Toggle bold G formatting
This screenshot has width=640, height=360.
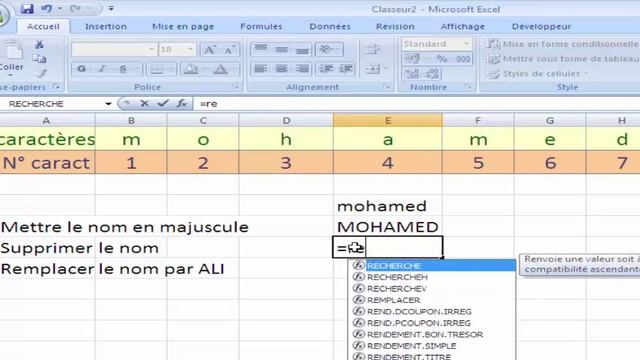82,69
